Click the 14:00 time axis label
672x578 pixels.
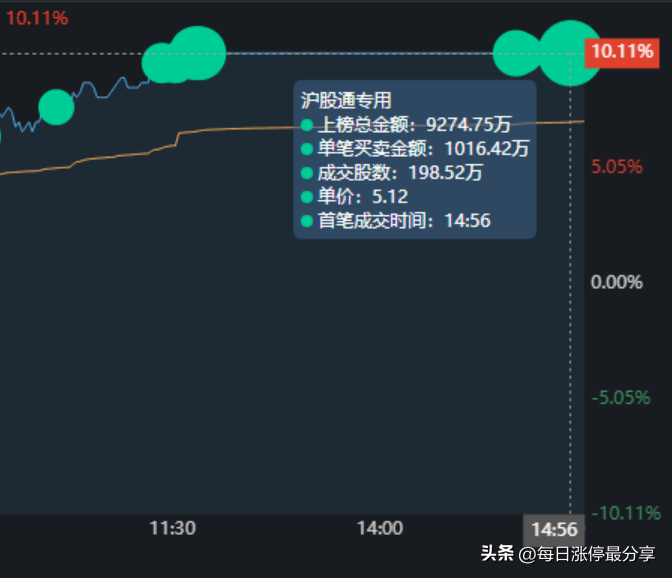(380, 528)
